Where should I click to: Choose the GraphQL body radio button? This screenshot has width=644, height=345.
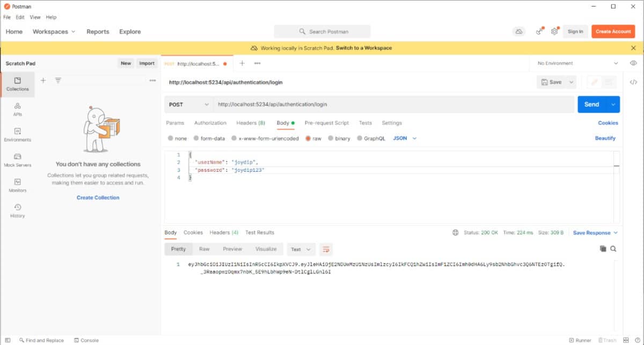pos(360,138)
